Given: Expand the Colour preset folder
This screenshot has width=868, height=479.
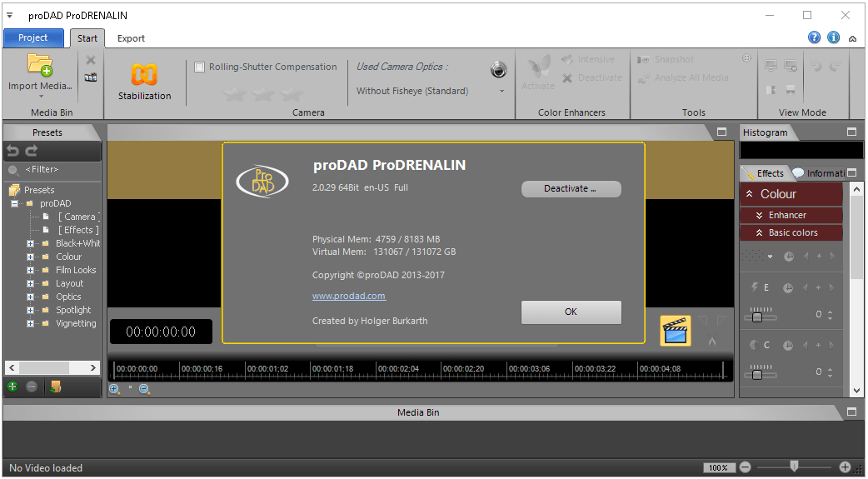Looking at the screenshot, I should click(31, 257).
